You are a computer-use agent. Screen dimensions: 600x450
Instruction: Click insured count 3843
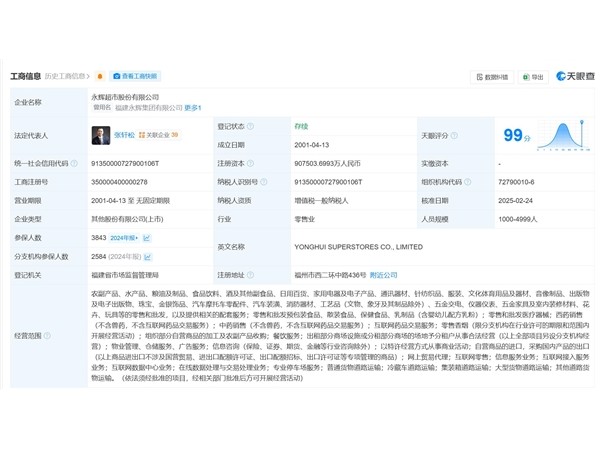(x=99, y=238)
